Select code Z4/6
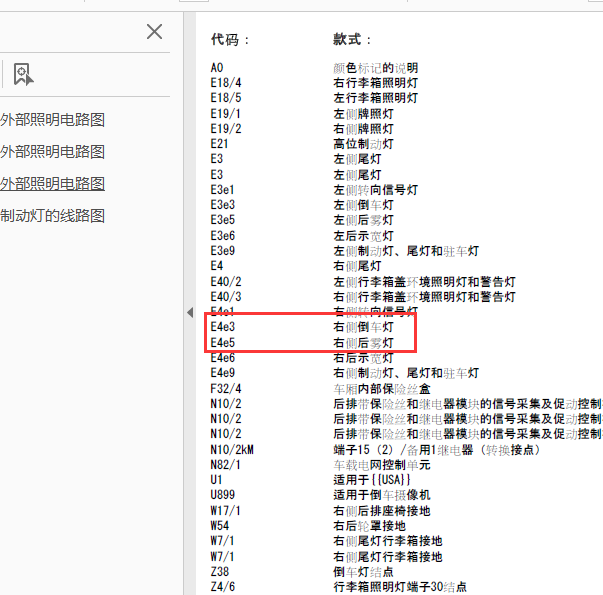The image size is (603, 595). (x=222, y=587)
